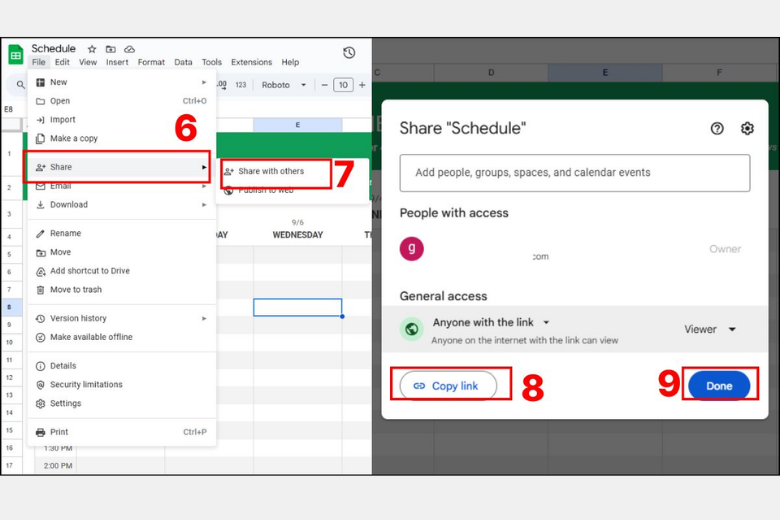780x520 pixels.
Task: Open the Edit menu
Action: click(x=62, y=62)
